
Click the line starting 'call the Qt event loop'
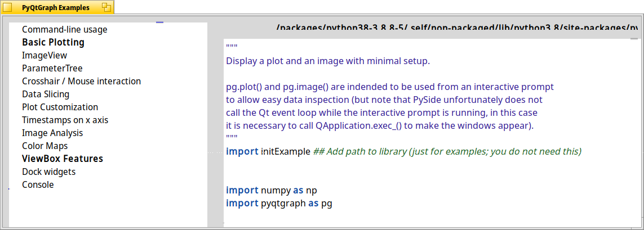381,112
